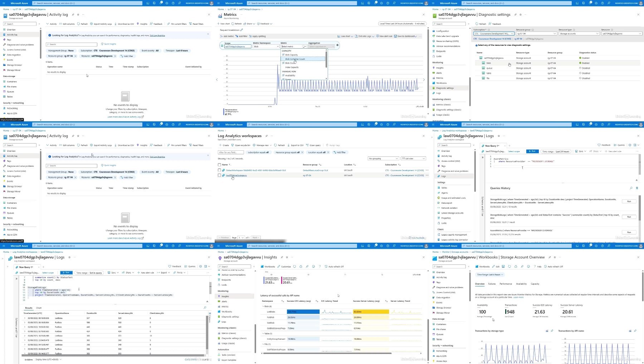Click magnifier icon above query Results grid

click(205, 308)
